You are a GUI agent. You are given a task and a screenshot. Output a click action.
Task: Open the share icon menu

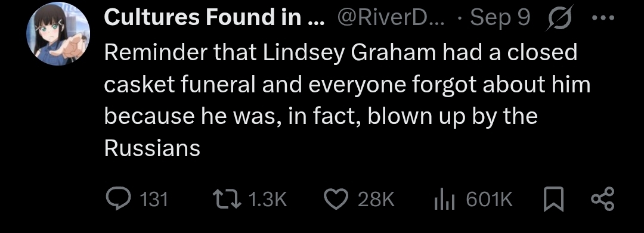pos(602,199)
